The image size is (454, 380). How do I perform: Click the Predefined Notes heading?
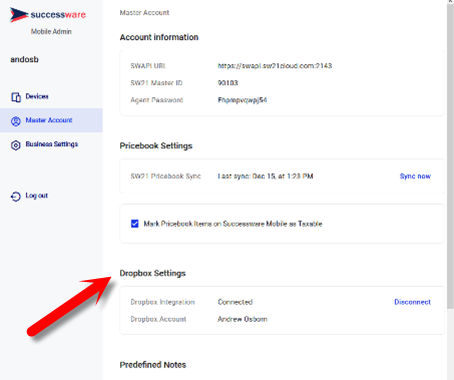pyautogui.click(x=153, y=365)
